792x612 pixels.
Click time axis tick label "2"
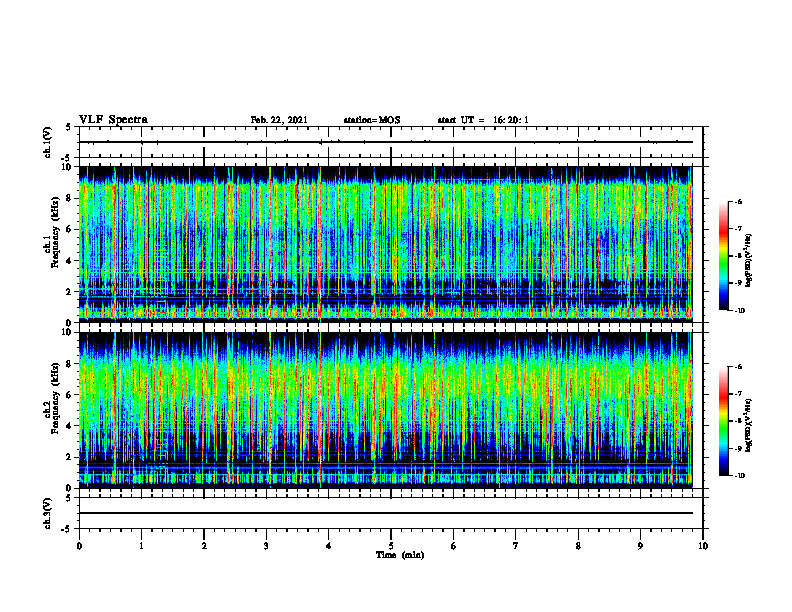pyautogui.click(x=204, y=546)
